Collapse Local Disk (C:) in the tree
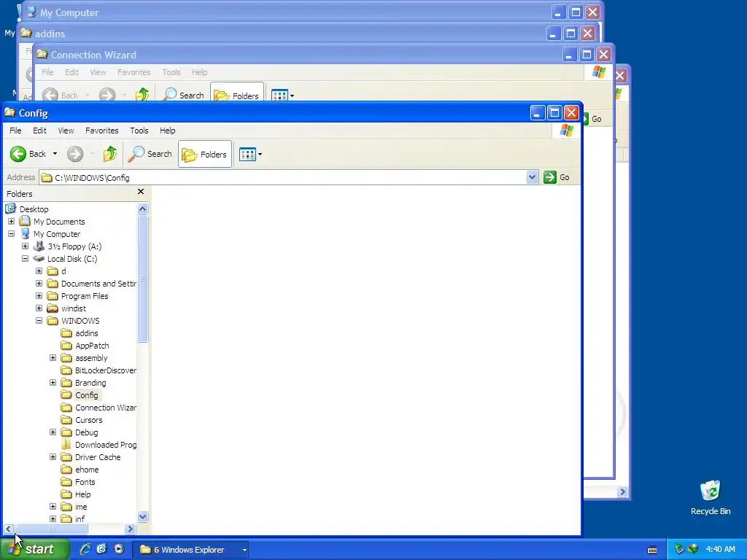Screen dimensions: 747x560 click(26, 259)
